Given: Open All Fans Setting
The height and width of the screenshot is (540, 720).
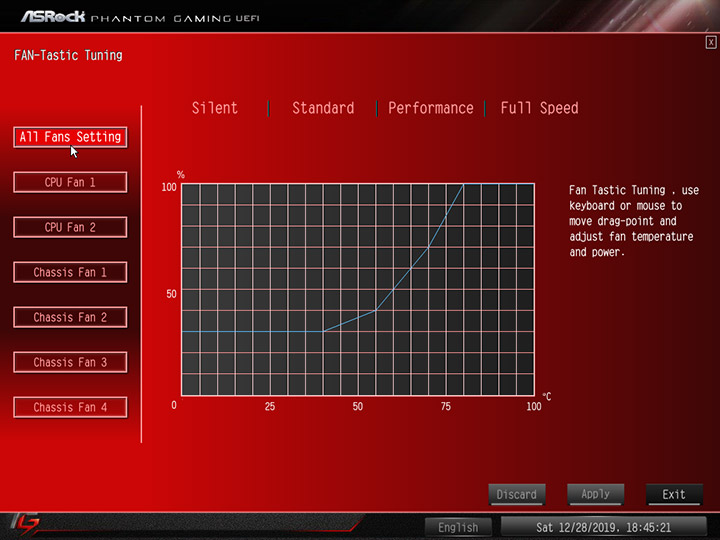Looking at the screenshot, I should [70, 137].
